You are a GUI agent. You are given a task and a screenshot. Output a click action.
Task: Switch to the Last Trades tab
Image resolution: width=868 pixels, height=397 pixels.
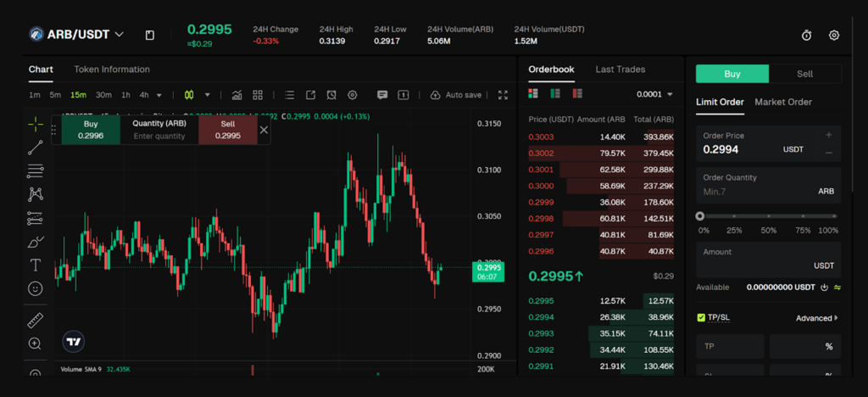(x=620, y=70)
